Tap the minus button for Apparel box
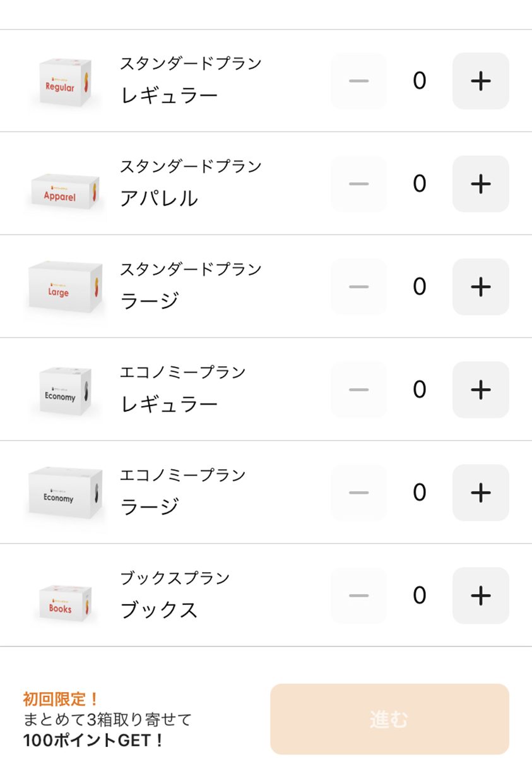This screenshot has height=771, width=532. click(358, 184)
